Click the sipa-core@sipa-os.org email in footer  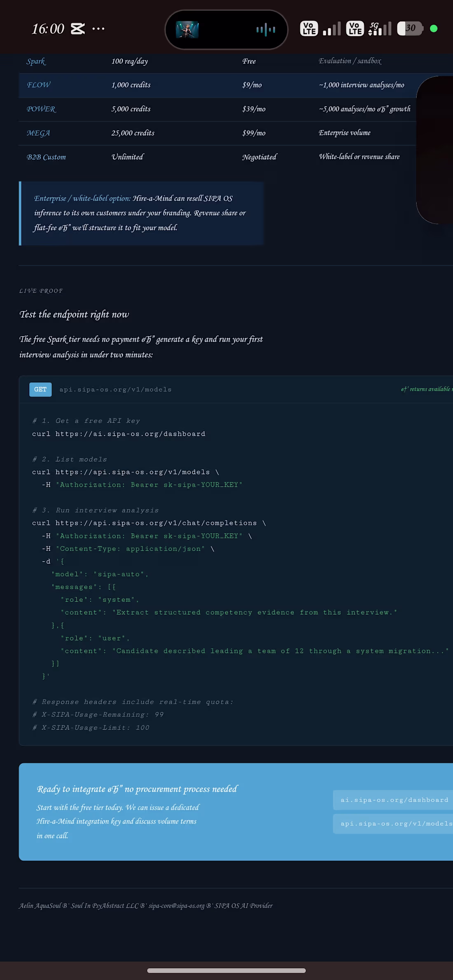point(176,906)
